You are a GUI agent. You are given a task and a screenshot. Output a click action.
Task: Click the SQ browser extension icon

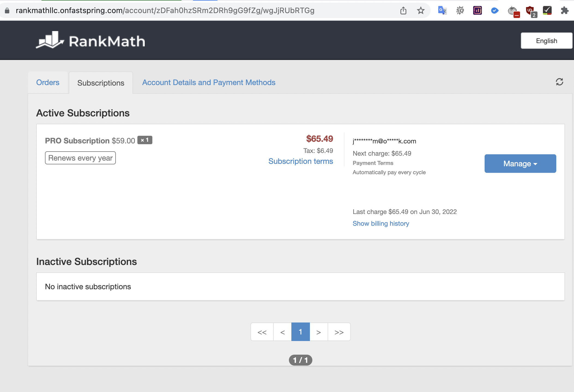coord(460,10)
